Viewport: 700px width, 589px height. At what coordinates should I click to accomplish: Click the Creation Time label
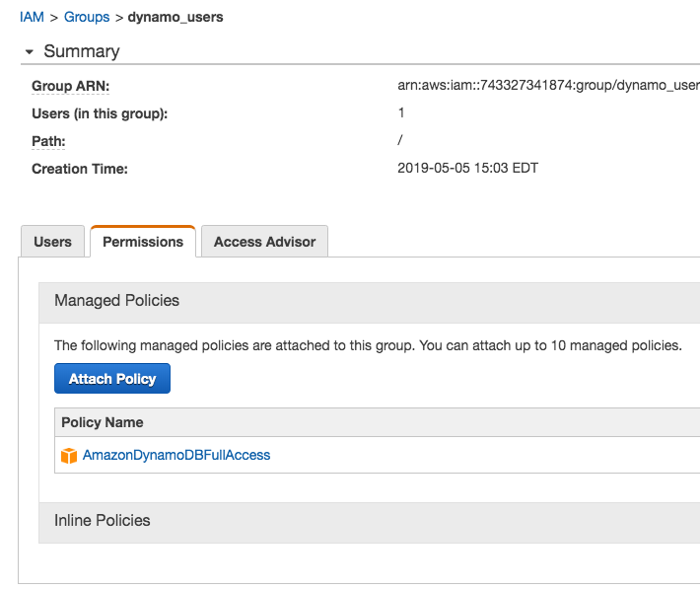[x=80, y=169]
